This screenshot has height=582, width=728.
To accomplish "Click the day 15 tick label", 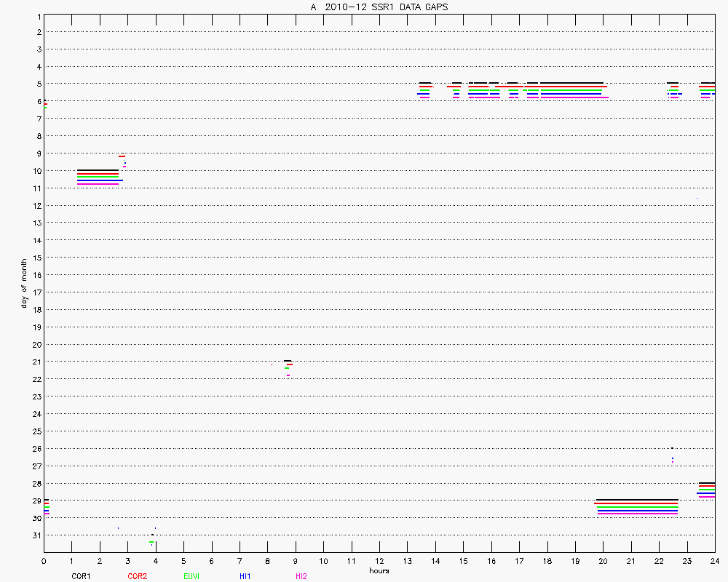I will click(x=36, y=258).
